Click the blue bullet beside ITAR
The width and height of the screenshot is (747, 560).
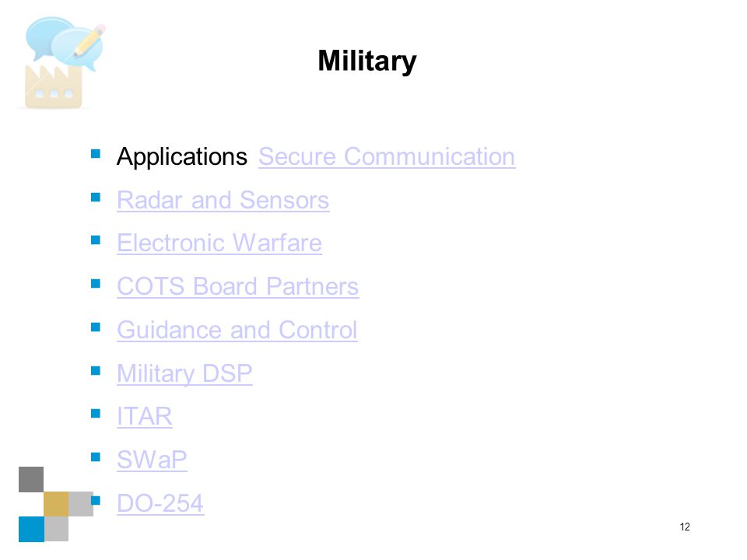pos(95,413)
